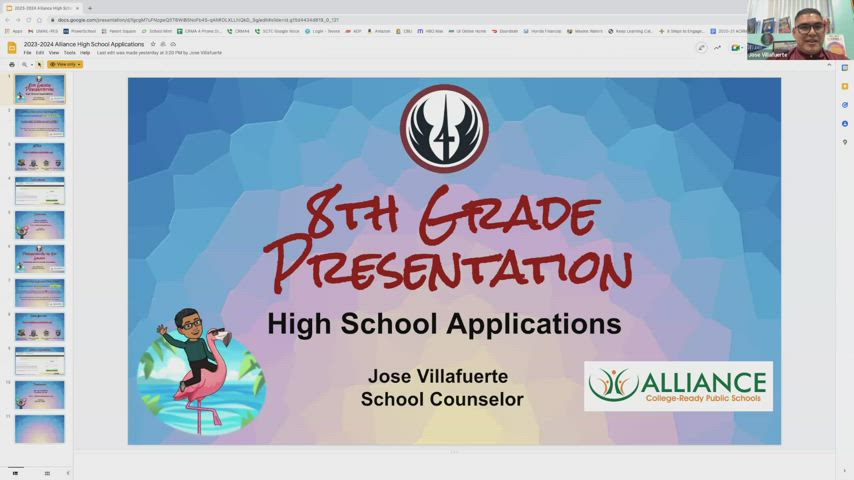Image resolution: width=854 pixels, height=480 pixels.
Task: Select slide 9 thumbnail in filmstrip
Action: [x=40, y=361]
